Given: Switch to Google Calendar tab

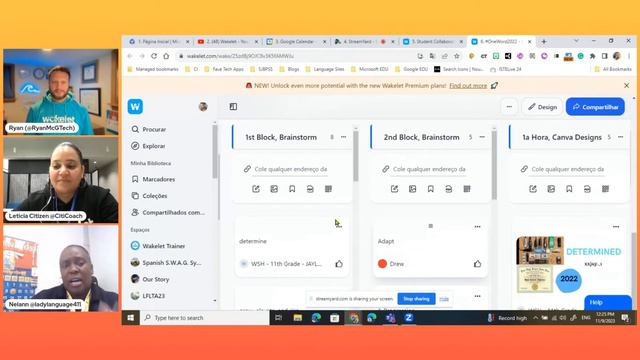Looking at the screenshot, I should point(296,42).
